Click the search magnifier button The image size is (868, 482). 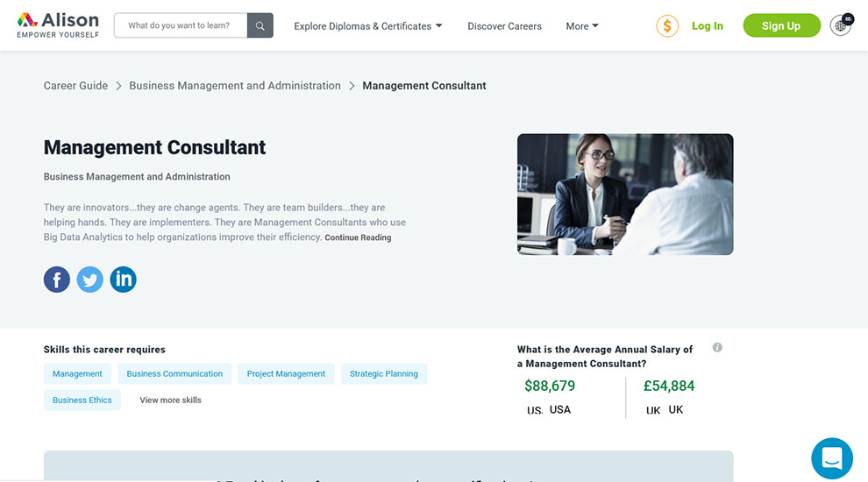pyautogui.click(x=260, y=25)
